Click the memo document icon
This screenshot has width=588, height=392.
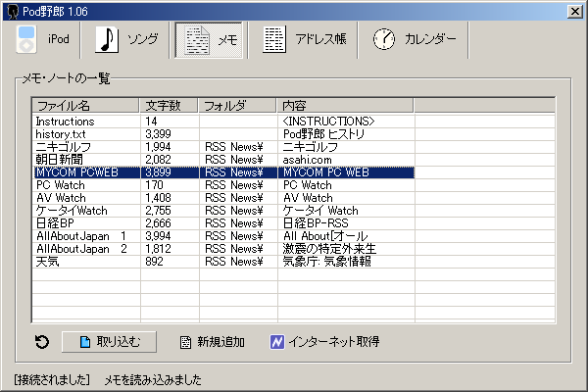(197, 40)
